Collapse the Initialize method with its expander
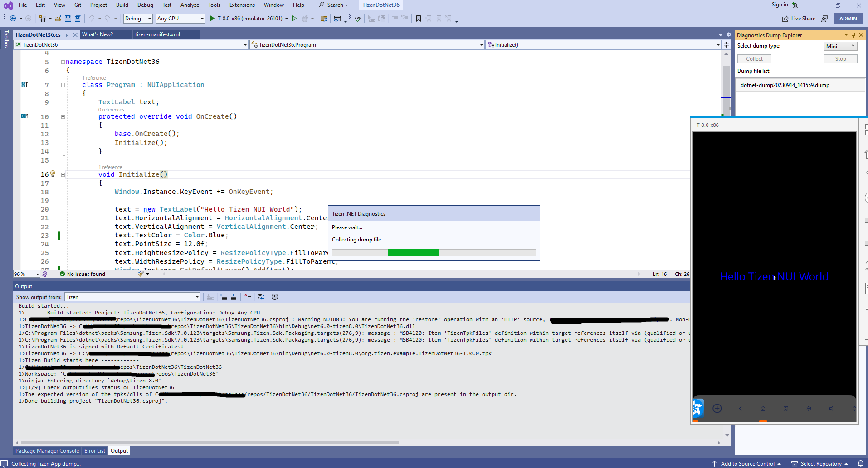This screenshot has width=868, height=468. click(63, 174)
